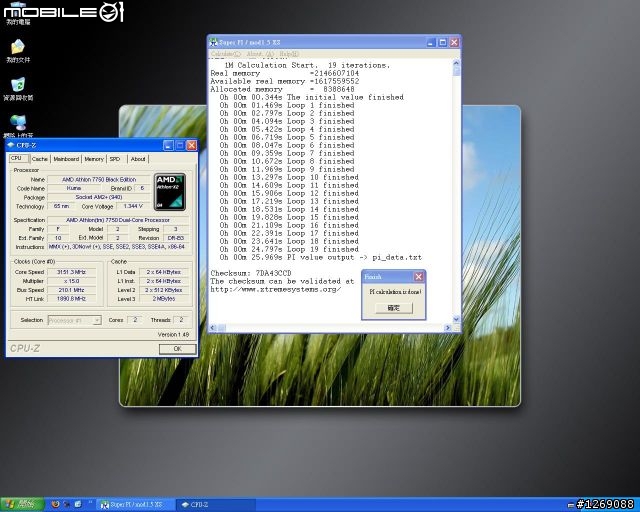Viewport: 640px width, 512px height.
Task: Expand the quick launch chevron on taskbar
Action: tap(90, 503)
